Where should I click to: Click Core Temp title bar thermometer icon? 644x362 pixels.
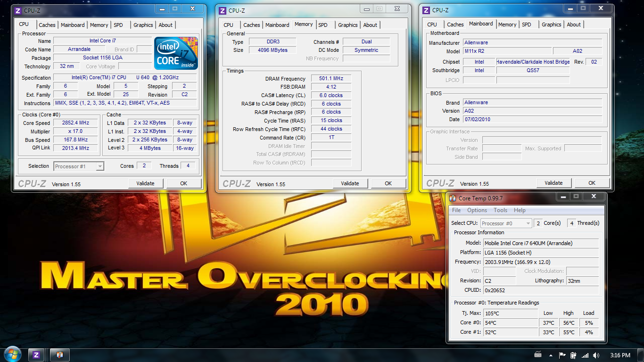coord(453,198)
